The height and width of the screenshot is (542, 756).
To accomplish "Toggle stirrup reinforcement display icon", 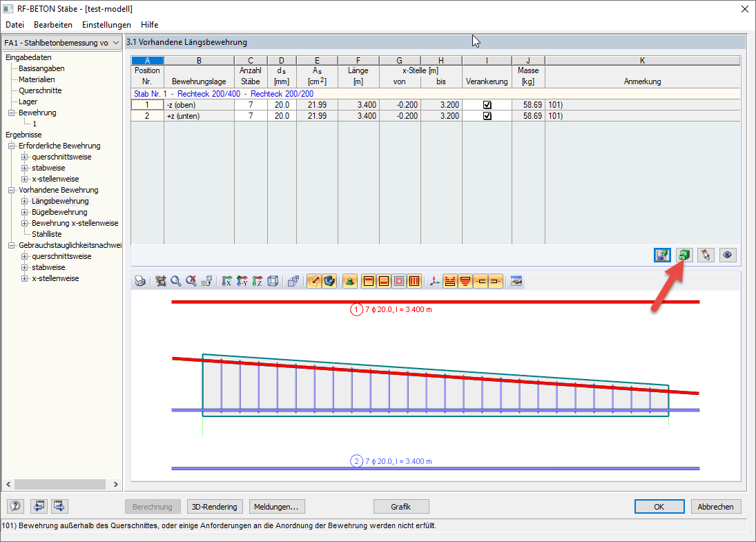I will point(414,281).
